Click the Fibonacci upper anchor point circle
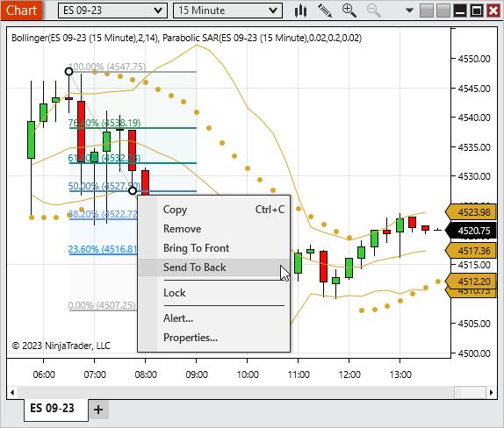Screen dimensions: 504x428 [68, 71]
